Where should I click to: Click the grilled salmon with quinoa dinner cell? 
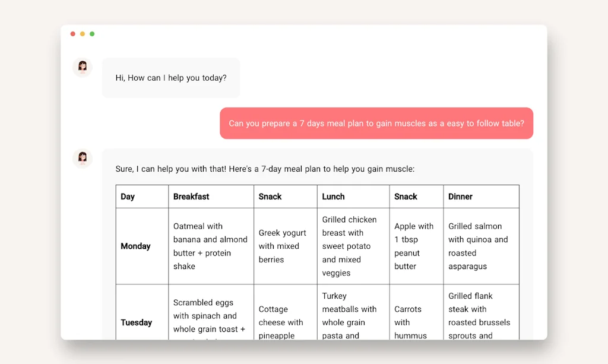(x=481, y=246)
